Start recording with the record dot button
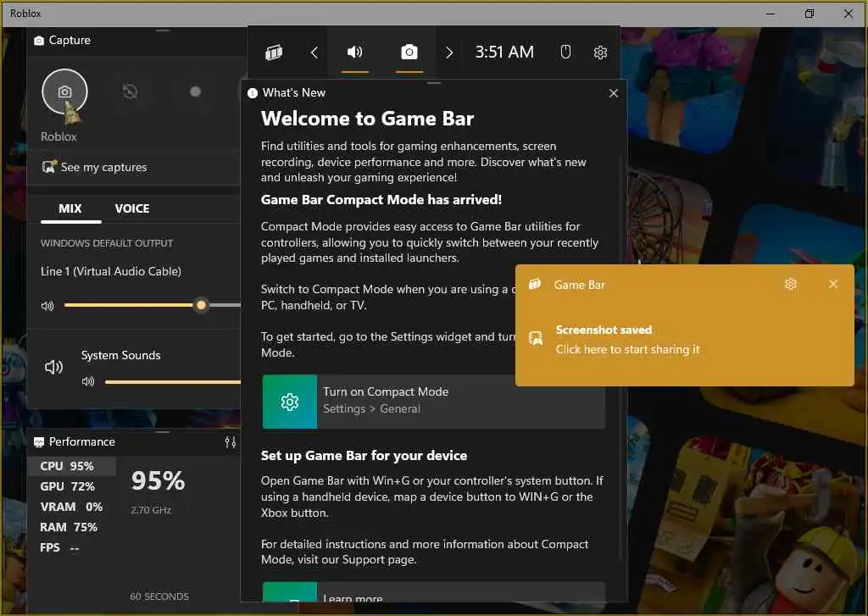 pyautogui.click(x=196, y=92)
